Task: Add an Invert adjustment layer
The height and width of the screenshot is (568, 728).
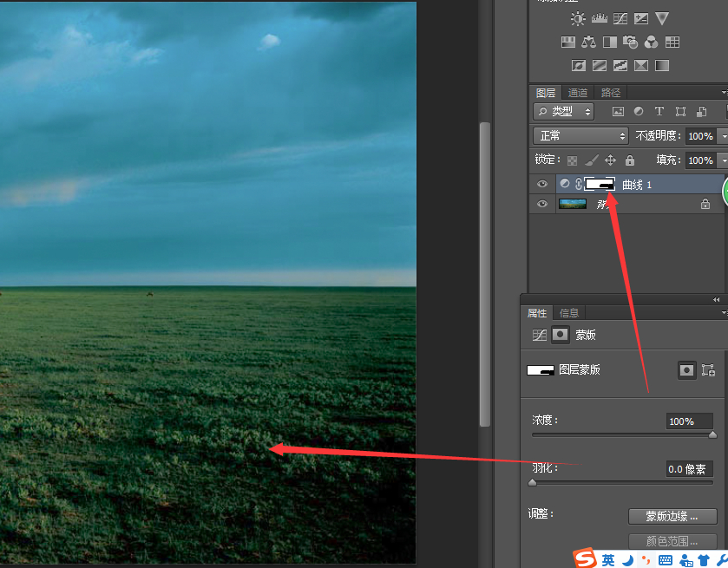Action: [x=579, y=65]
